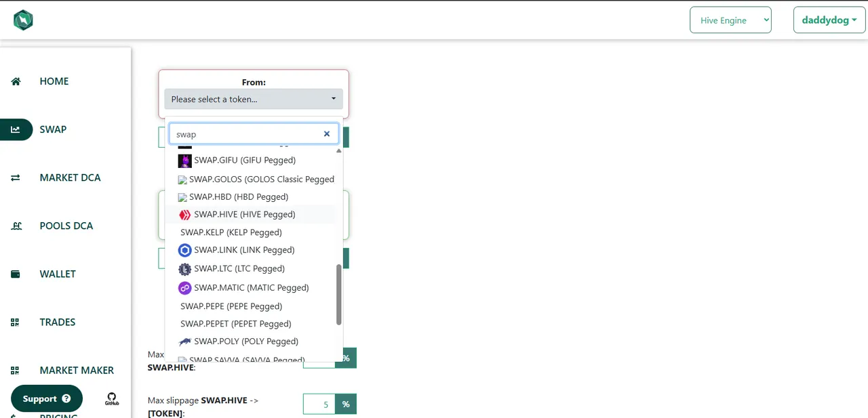Select SWAP.LTC (LTC Pegged)

(251, 269)
